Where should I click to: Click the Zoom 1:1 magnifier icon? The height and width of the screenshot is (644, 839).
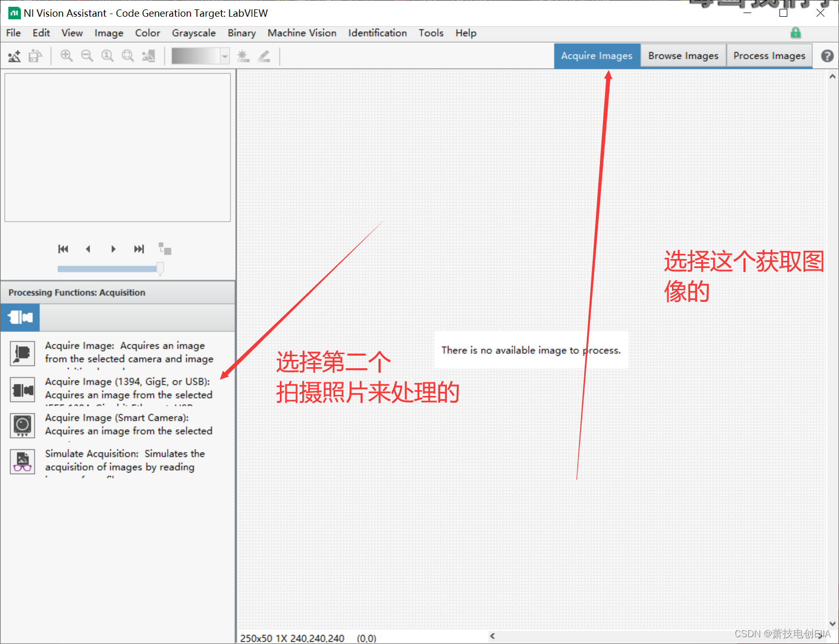107,56
